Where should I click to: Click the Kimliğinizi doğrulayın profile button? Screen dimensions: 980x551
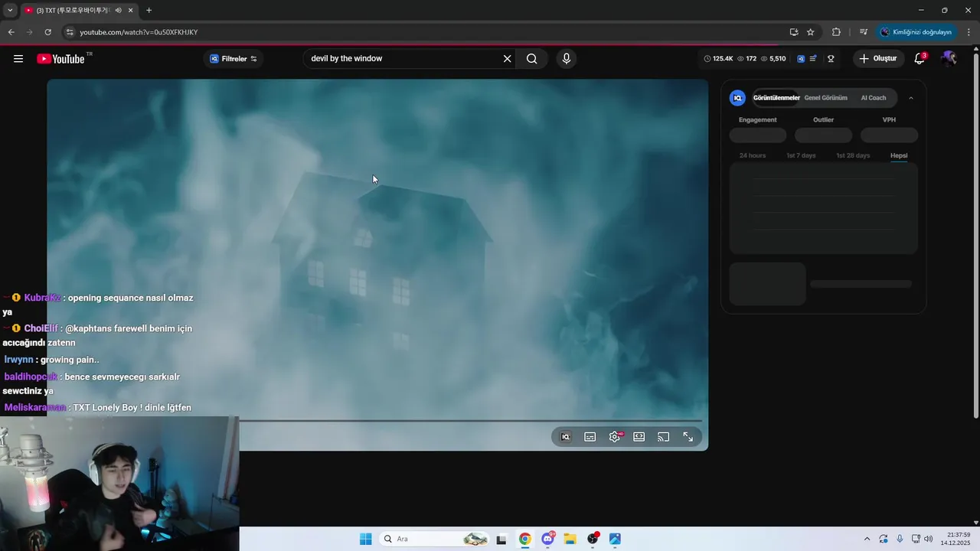coord(916,32)
